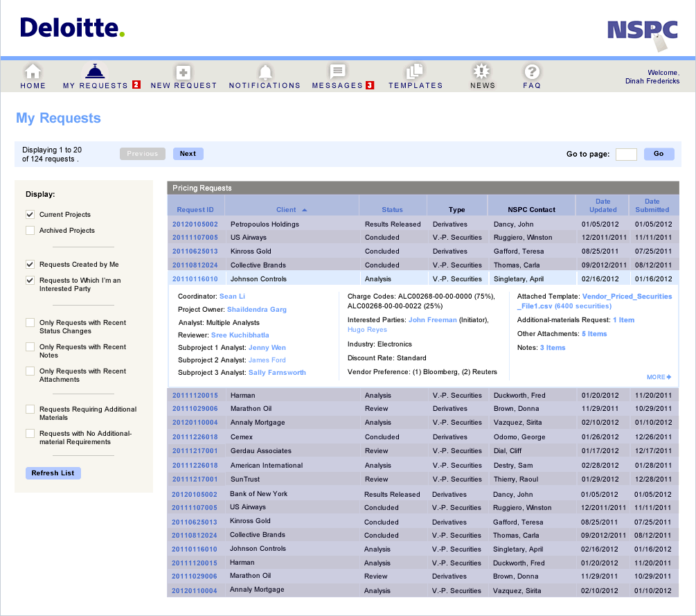Open coordinator Sean Li link
Screen dimensions: 696x616
pyautogui.click(x=232, y=297)
